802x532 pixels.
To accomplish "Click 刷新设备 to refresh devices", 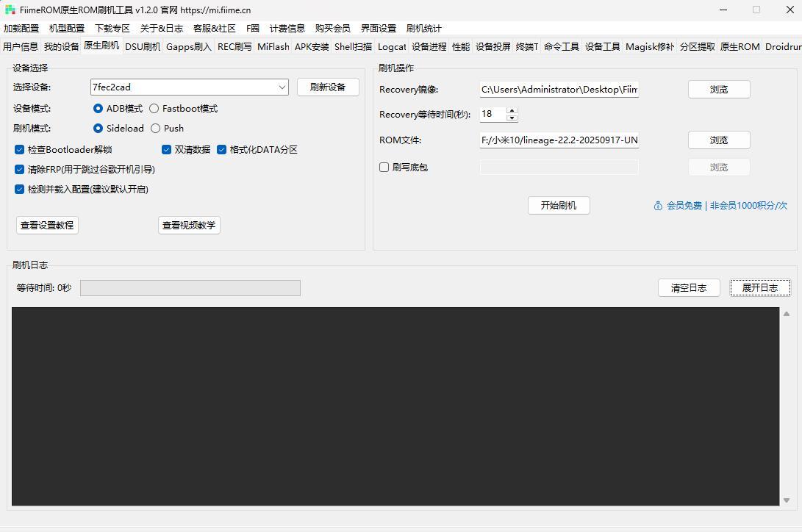I will pos(328,87).
